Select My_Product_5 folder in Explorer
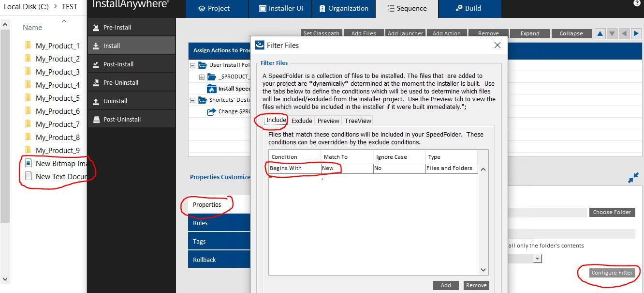 click(x=58, y=98)
